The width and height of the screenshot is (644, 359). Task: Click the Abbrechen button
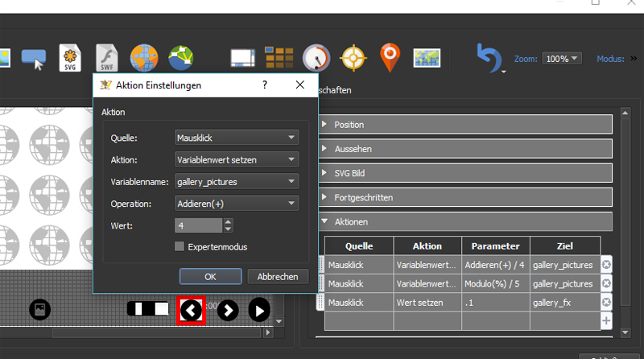[278, 276]
